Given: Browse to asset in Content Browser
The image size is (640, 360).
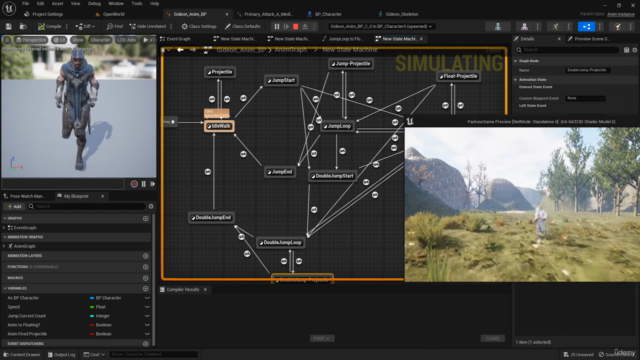Looking at the screenshot, I should click(23, 27).
